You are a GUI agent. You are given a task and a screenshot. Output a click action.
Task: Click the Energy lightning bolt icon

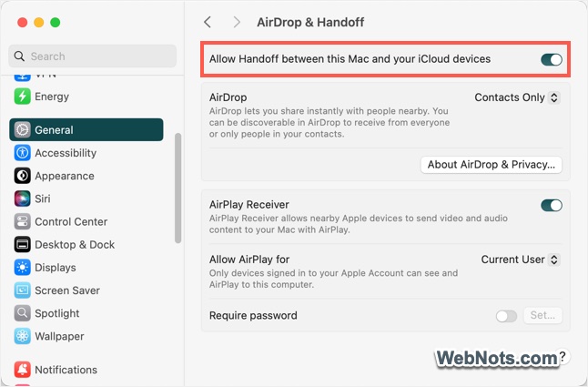pyautogui.click(x=22, y=97)
